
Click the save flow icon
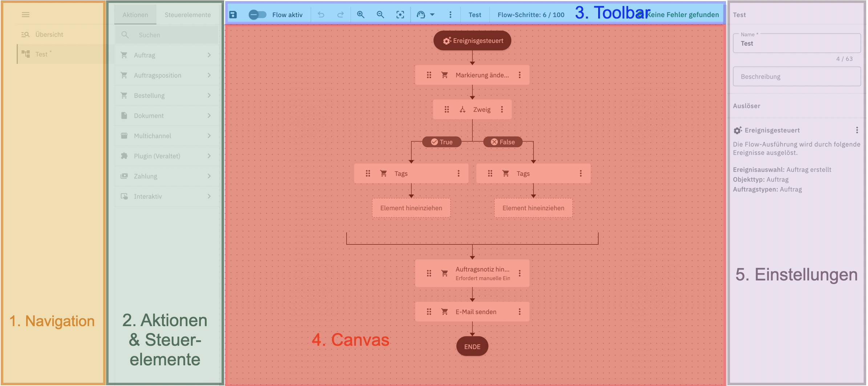click(233, 15)
